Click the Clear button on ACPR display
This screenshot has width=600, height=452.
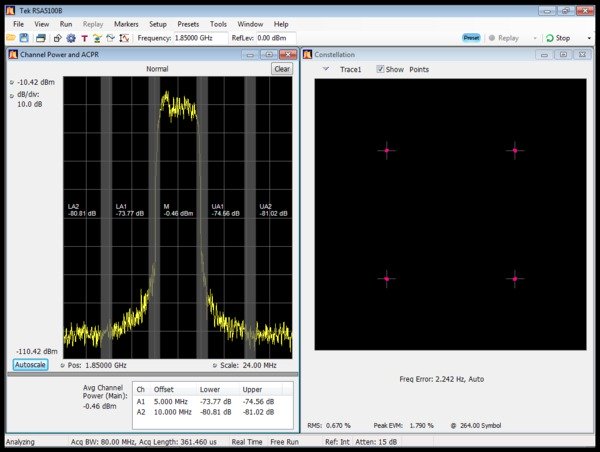[x=281, y=69]
